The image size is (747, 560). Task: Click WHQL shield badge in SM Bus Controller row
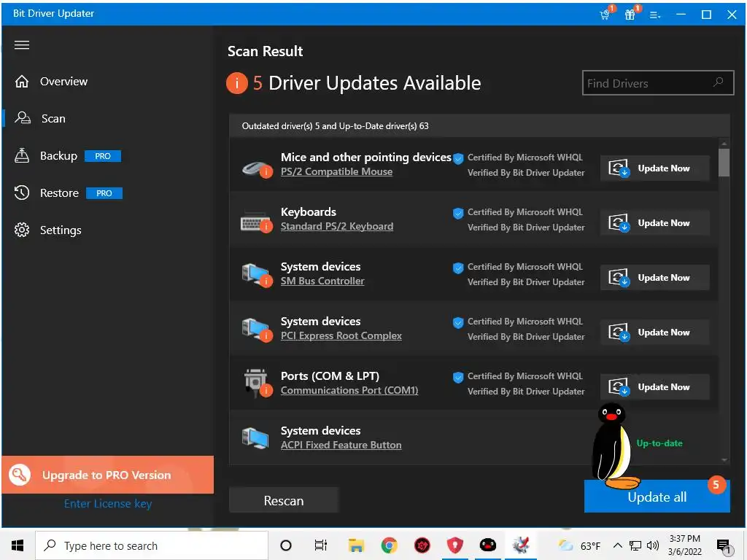pos(458,268)
